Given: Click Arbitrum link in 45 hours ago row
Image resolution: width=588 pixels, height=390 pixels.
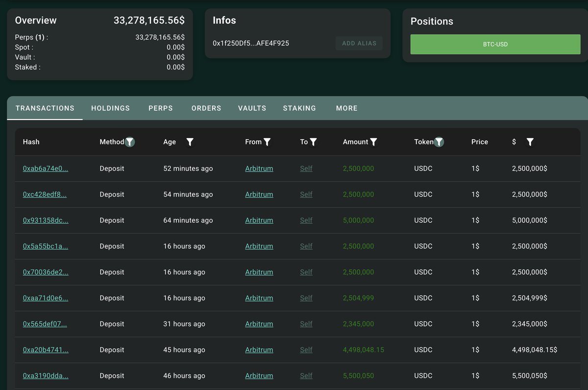Looking at the screenshot, I should 259,350.
